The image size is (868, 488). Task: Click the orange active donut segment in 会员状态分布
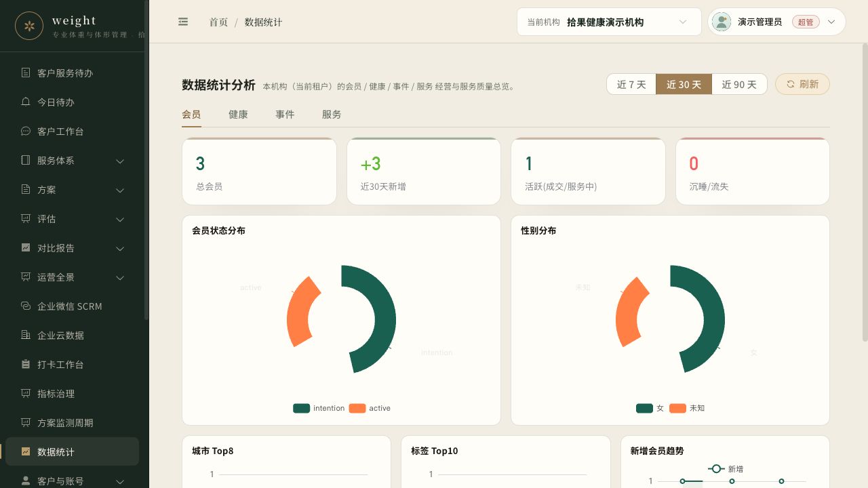pyautogui.click(x=298, y=313)
